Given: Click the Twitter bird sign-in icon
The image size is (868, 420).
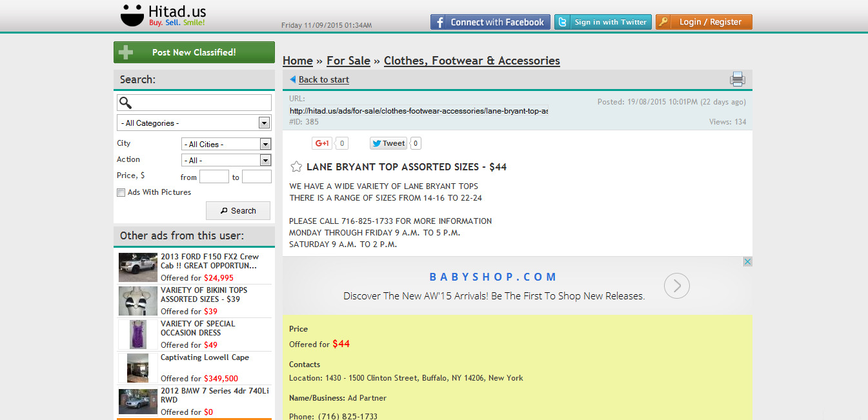Looking at the screenshot, I should (x=562, y=22).
